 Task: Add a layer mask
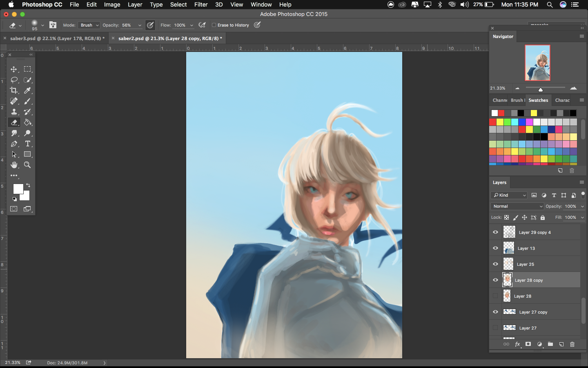(528, 344)
